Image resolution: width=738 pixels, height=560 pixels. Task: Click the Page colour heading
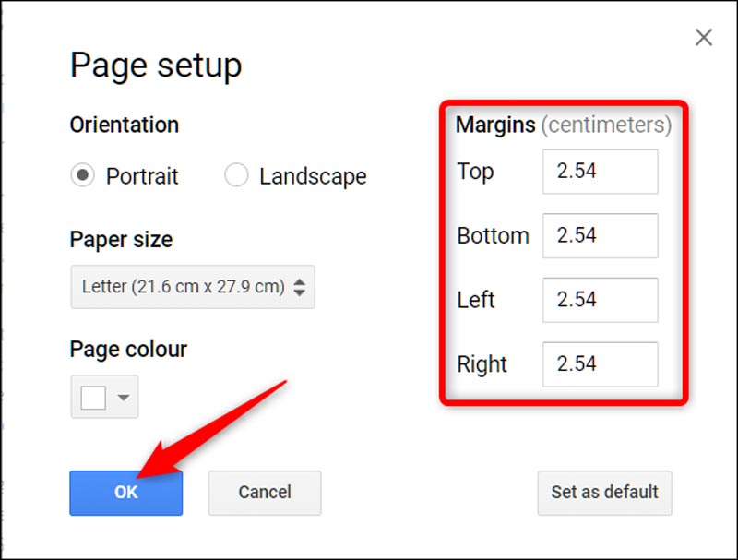128,350
